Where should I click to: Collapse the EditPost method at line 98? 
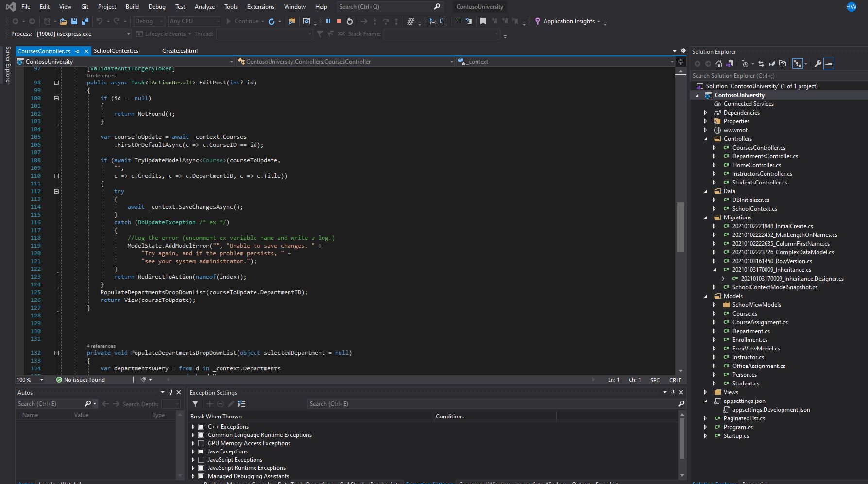[56, 83]
